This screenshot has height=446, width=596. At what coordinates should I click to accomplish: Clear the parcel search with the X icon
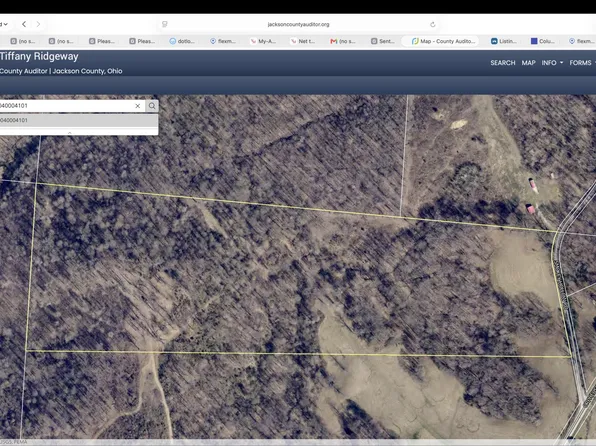click(x=138, y=106)
